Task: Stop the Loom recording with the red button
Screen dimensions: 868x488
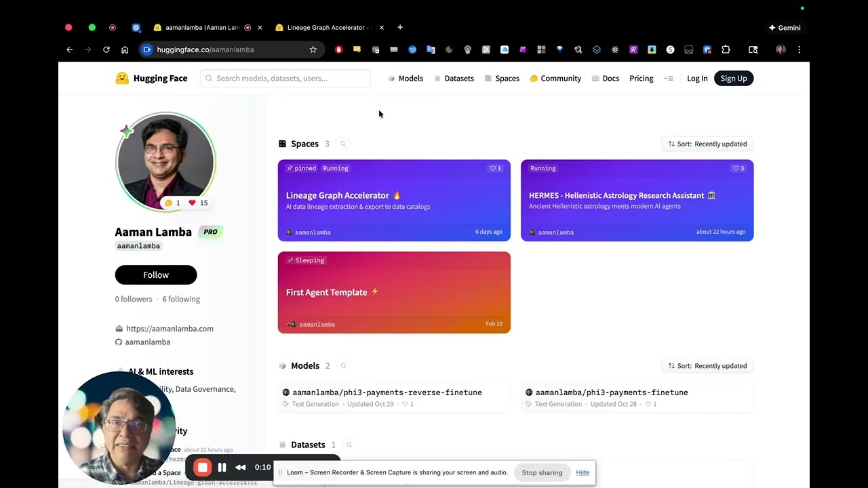Action: 202,467
